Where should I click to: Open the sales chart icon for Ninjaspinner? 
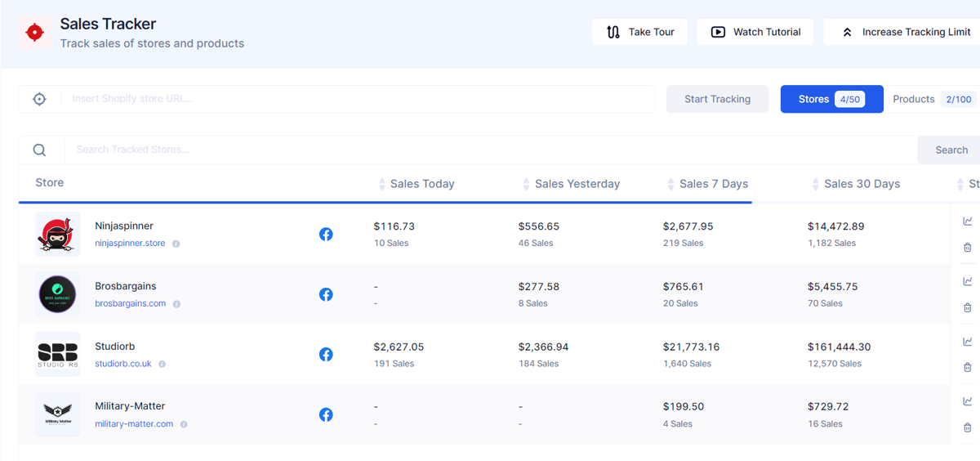click(968, 221)
